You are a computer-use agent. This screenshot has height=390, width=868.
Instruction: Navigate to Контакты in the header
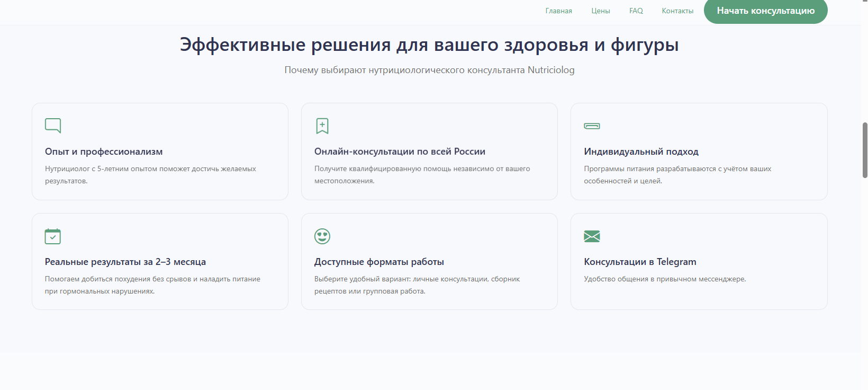[677, 11]
